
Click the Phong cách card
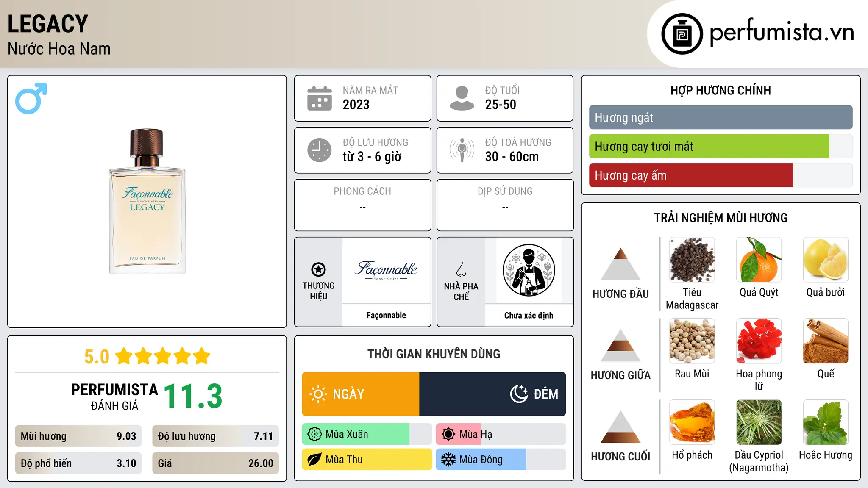tap(362, 205)
